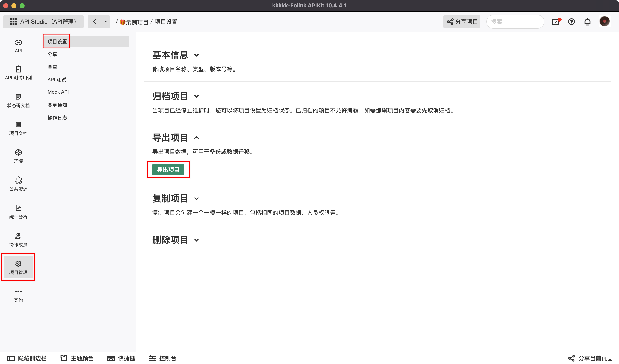The width and height of the screenshot is (619, 364).
Task: Open 状态码文档 from the sidebar
Action: pos(18,101)
